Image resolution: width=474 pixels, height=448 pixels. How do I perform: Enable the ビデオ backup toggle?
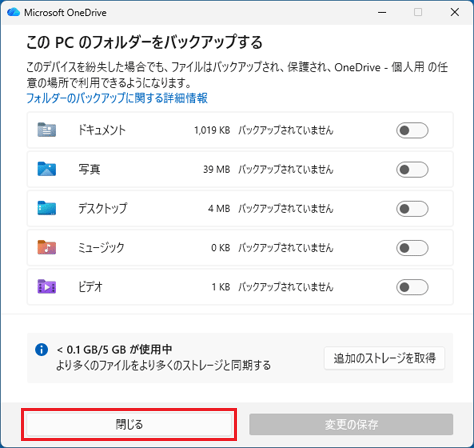pos(412,287)
